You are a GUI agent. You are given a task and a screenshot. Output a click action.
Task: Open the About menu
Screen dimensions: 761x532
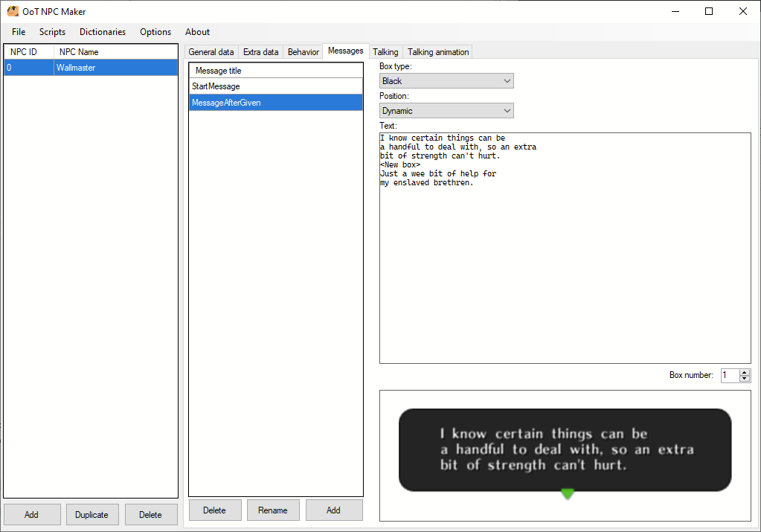(197, 31)
